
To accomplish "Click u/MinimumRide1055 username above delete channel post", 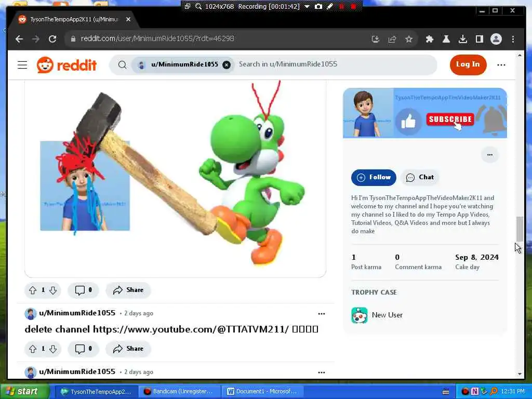I will pos(77,313).
